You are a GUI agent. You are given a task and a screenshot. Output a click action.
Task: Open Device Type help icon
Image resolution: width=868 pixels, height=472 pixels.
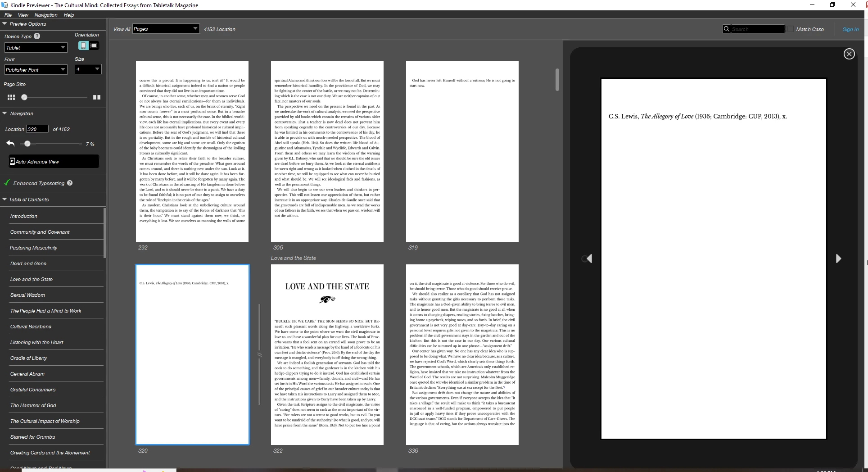[x=37, y=36]
